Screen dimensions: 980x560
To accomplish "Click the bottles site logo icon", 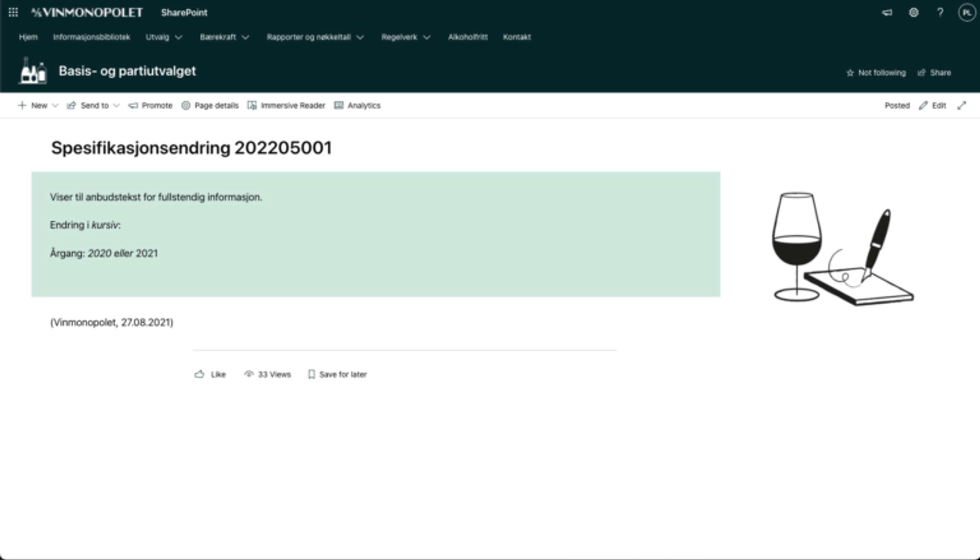I will 33,71.
